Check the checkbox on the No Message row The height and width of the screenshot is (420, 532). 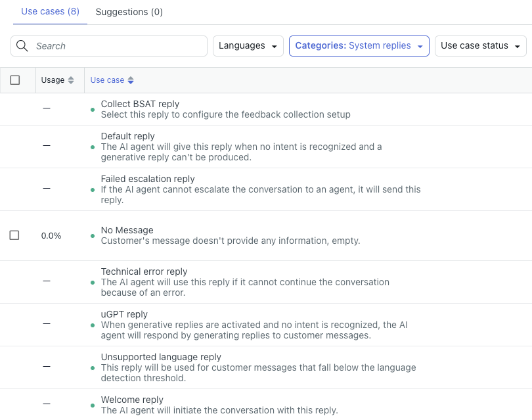[x=15, y=235]
